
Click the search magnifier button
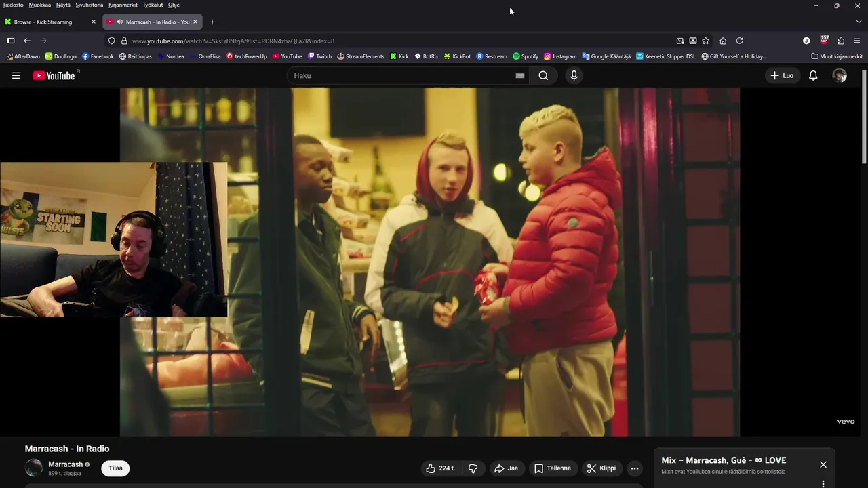(543, 75)
